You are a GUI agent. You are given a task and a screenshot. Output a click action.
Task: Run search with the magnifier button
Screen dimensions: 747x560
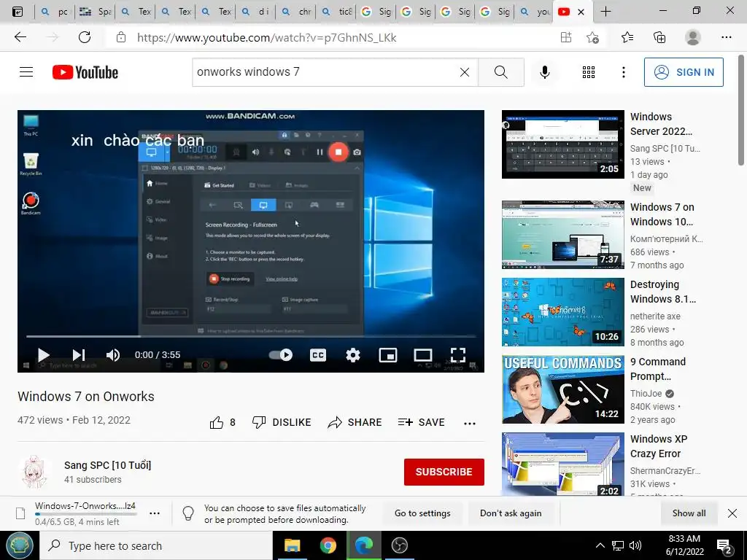point(500,72)
